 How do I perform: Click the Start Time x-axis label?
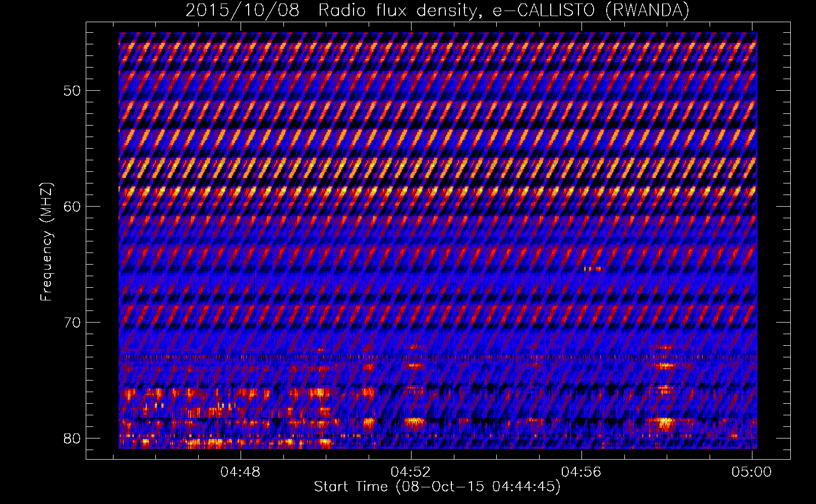(437, 487)
